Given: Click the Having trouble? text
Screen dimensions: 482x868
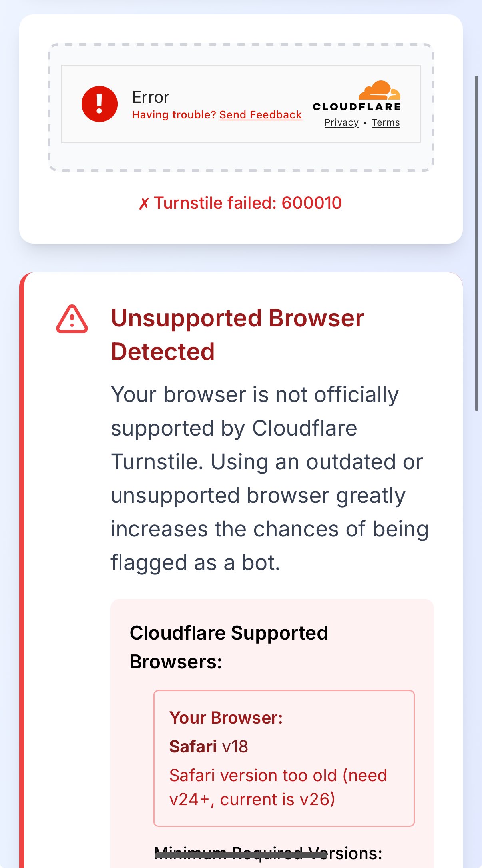Looking at the screenshot, I should pyautogui.click(x=174, y=115).
